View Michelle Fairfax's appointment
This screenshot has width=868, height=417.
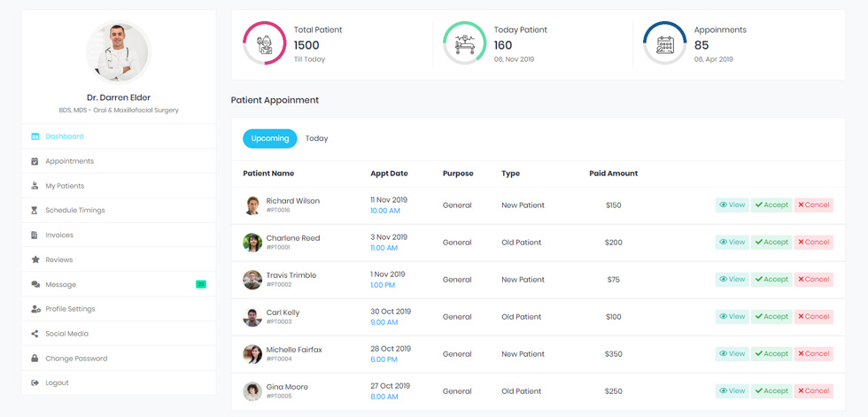[x=732, y=354]
